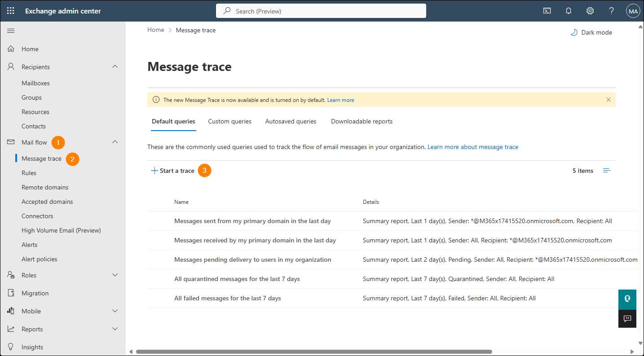Dismiss the new Message Trace banner
Screen dimensions: 644x356
click(608, 100)
